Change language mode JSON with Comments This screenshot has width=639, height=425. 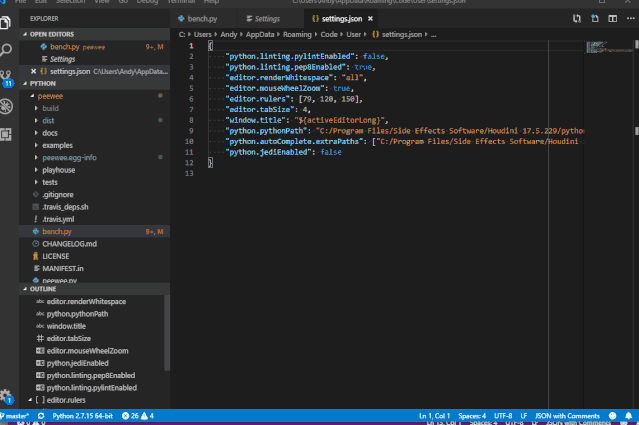point(567,416)
